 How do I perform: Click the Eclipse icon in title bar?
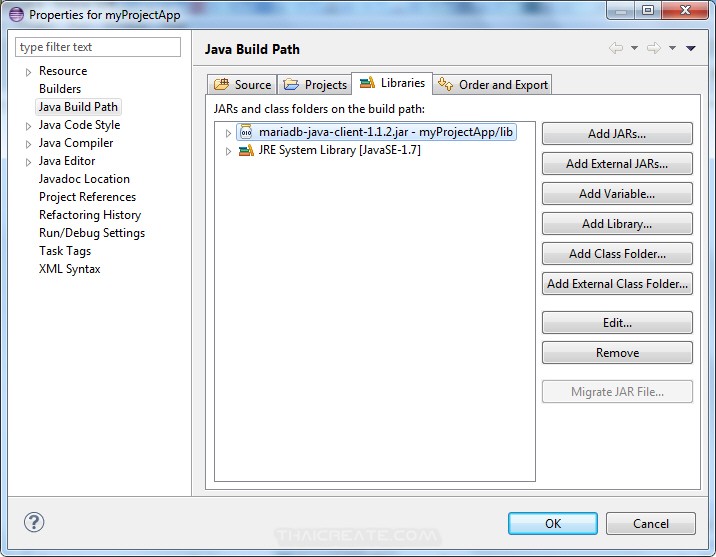(16, 15)
